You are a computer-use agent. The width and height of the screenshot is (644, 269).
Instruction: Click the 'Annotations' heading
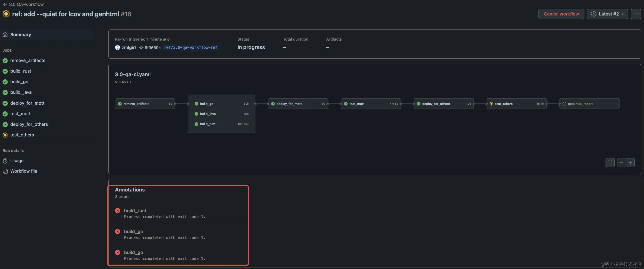[x=130, y=190]
